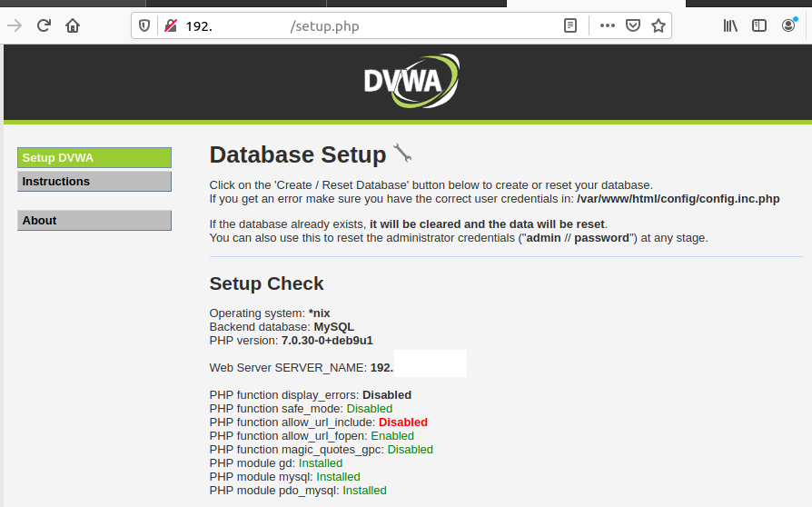Image resolution: width=812 pixels, height=507 pixels.
Task: Click the 'admin // password' credentials text
Action: pos(578,238)
